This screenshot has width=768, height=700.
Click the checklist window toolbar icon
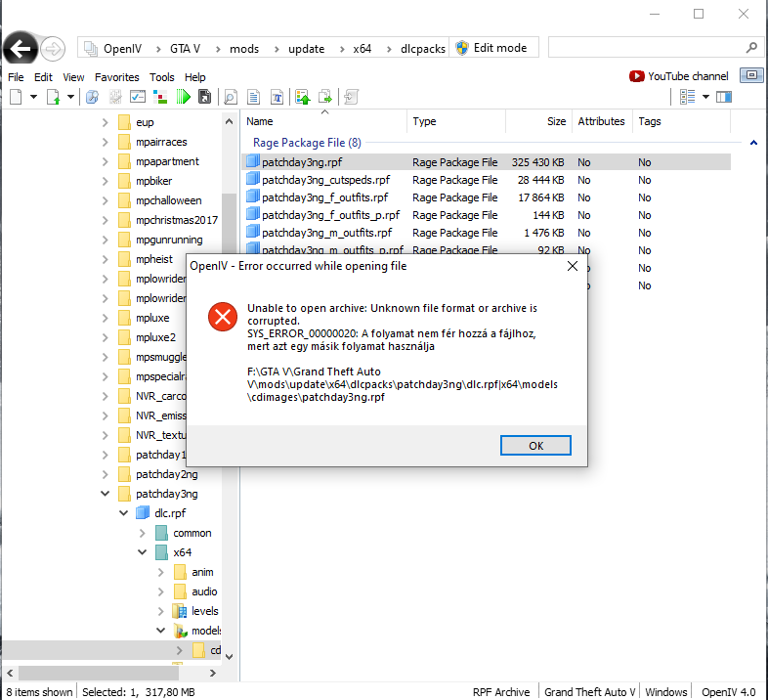click(x=138, y=97)
